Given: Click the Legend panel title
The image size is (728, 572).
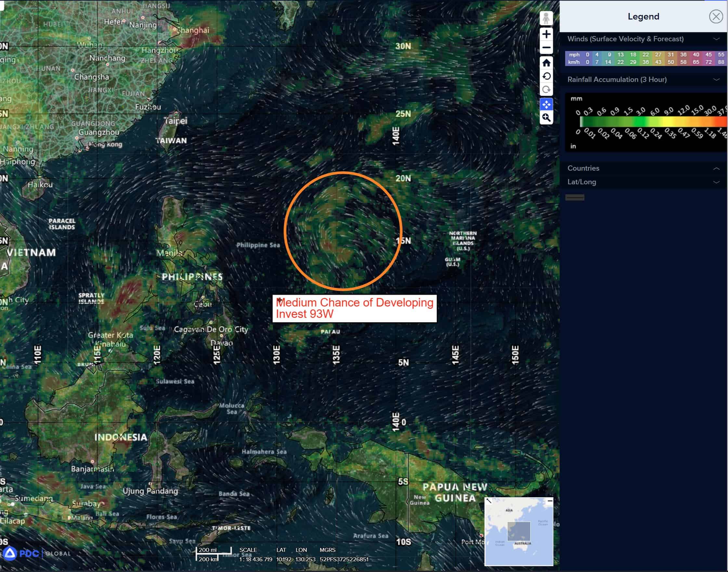Looking at the screenshot, I should 643,16.
